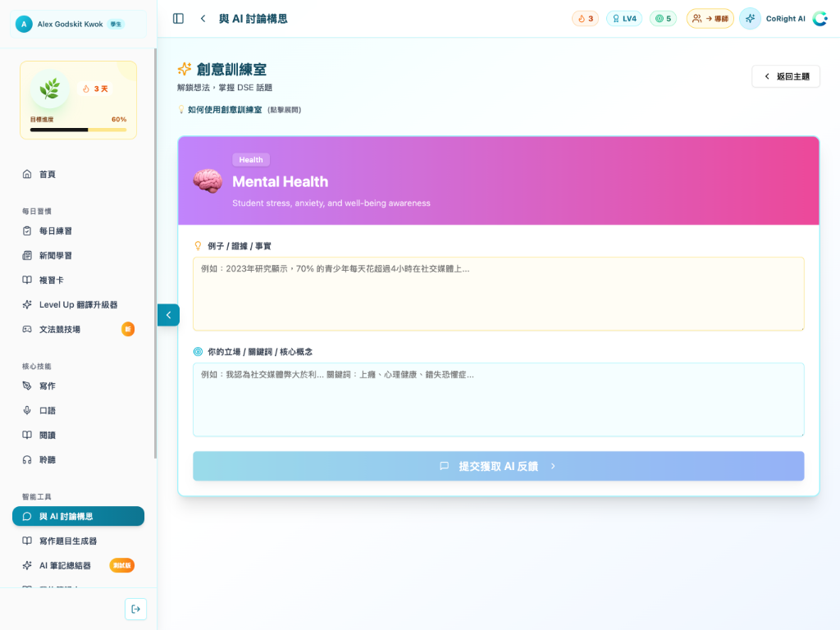Click 返回主題 button

786,76
